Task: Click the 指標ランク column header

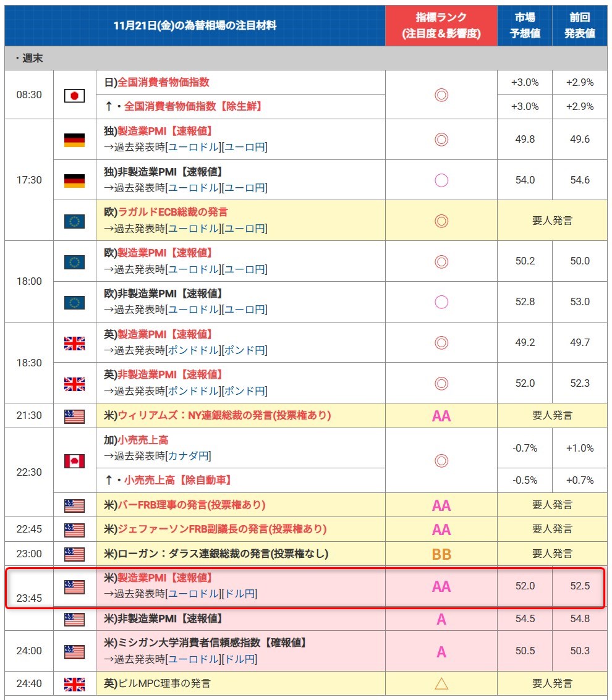Action: (x=441, y=25)
